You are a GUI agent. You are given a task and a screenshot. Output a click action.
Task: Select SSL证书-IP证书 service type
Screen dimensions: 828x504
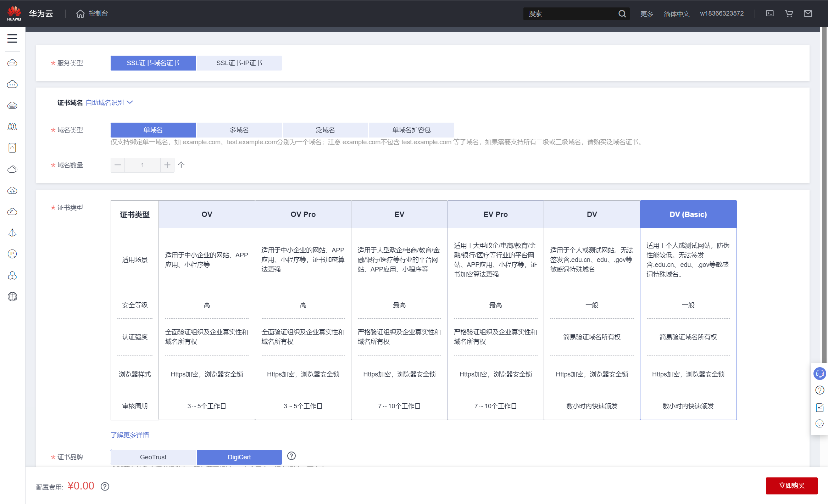tap(239, 63)
